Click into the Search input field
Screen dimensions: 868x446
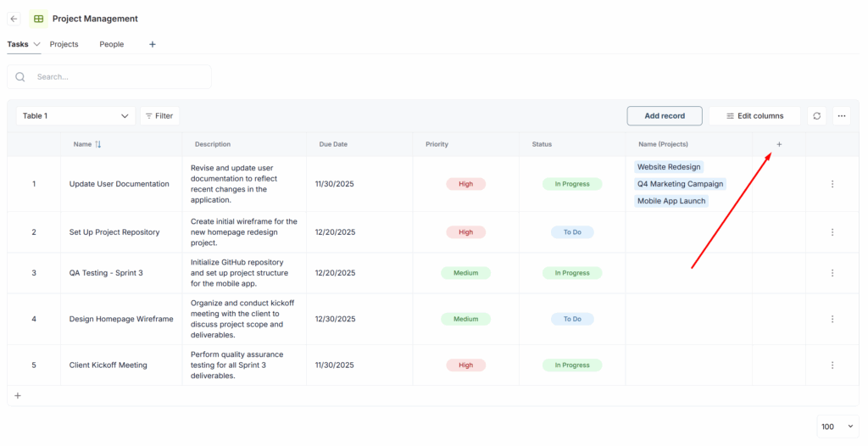tap(119, 77)
